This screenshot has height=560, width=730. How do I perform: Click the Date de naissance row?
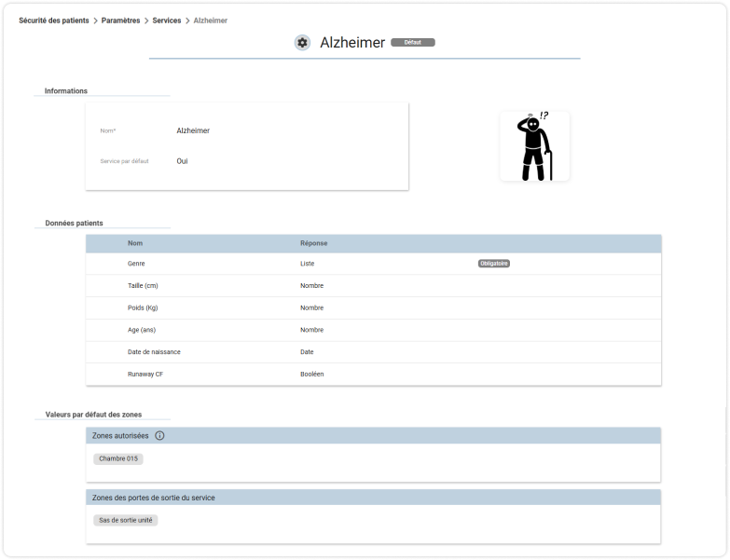pyautogui.click(x=373, y=352)
